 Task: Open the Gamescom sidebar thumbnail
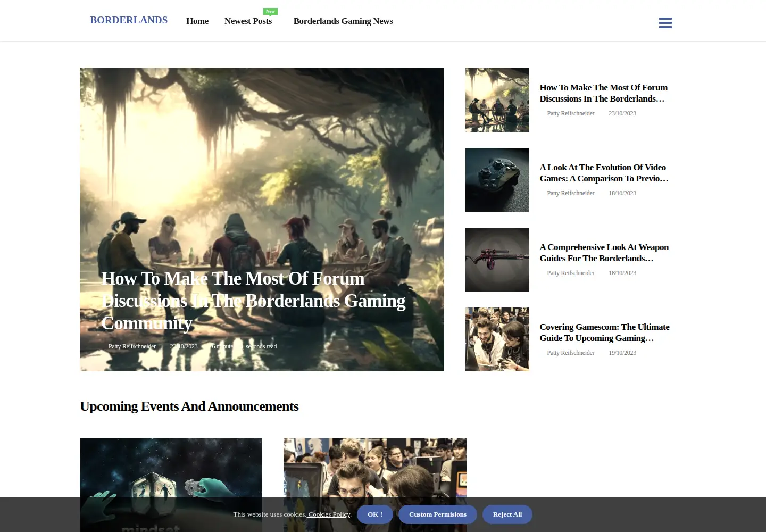(x=497, y=339)
